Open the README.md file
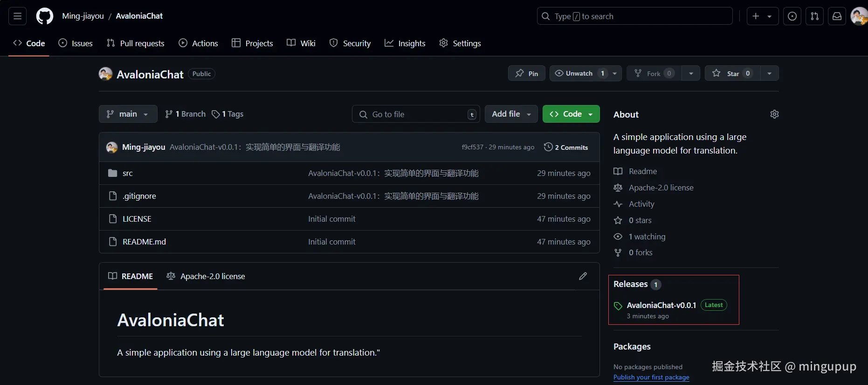 coord(144,242)
